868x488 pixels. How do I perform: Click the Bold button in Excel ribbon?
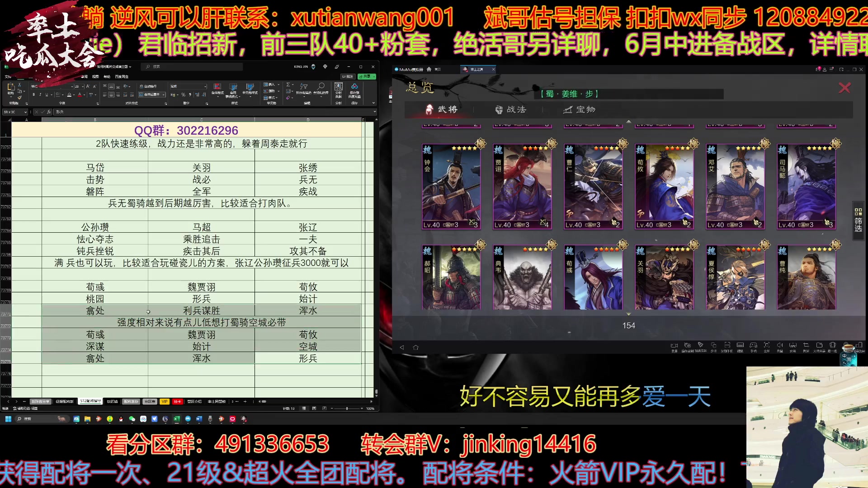coord(33,94)
